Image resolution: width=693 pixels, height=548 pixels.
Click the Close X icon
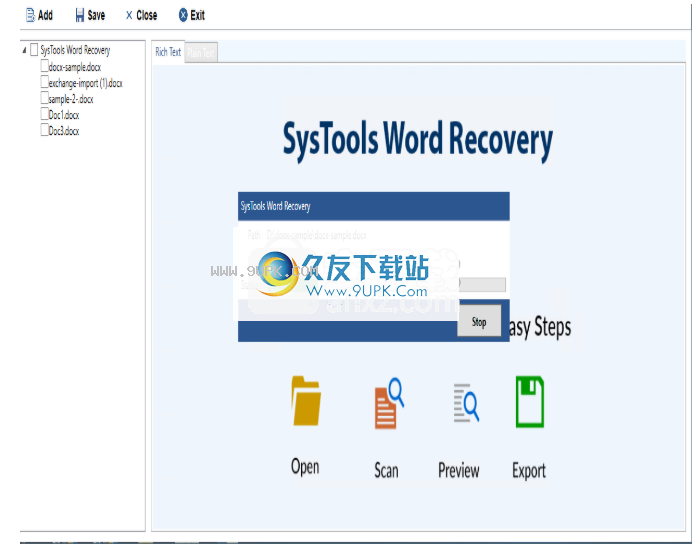pos(129,15)
